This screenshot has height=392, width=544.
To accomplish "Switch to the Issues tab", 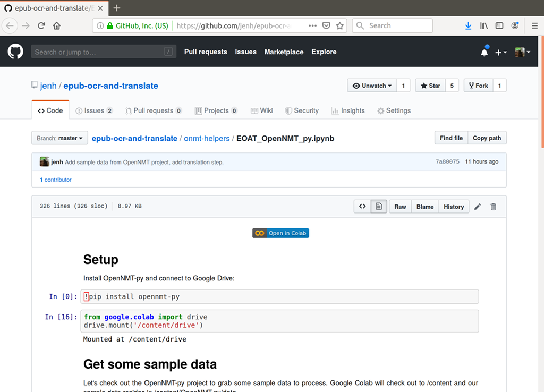I will point(94,110).
